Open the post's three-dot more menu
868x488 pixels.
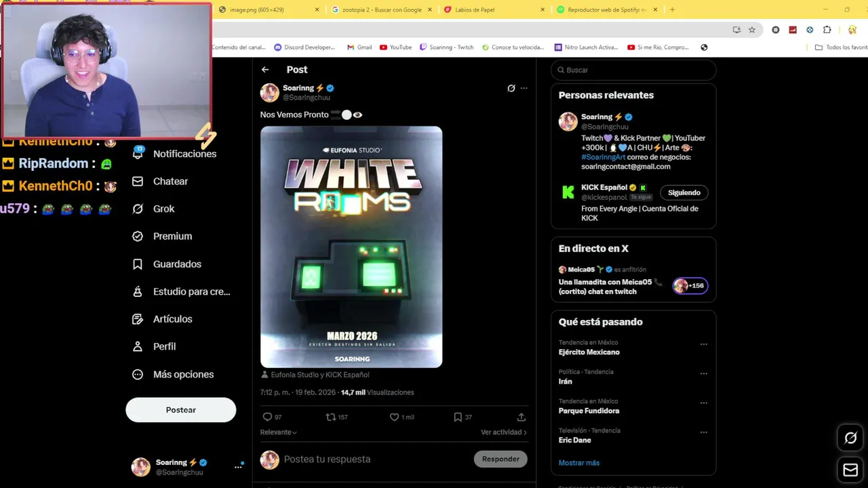coord(524,88)
